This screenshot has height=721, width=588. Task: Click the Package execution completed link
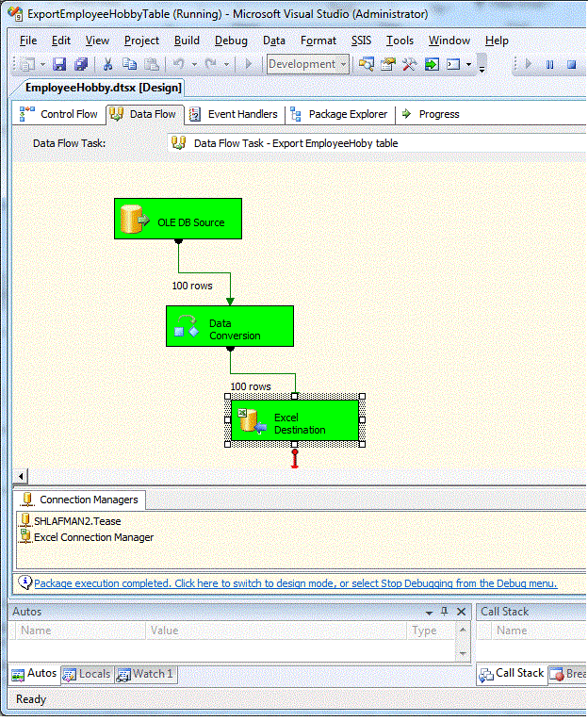tap(296, 583)
